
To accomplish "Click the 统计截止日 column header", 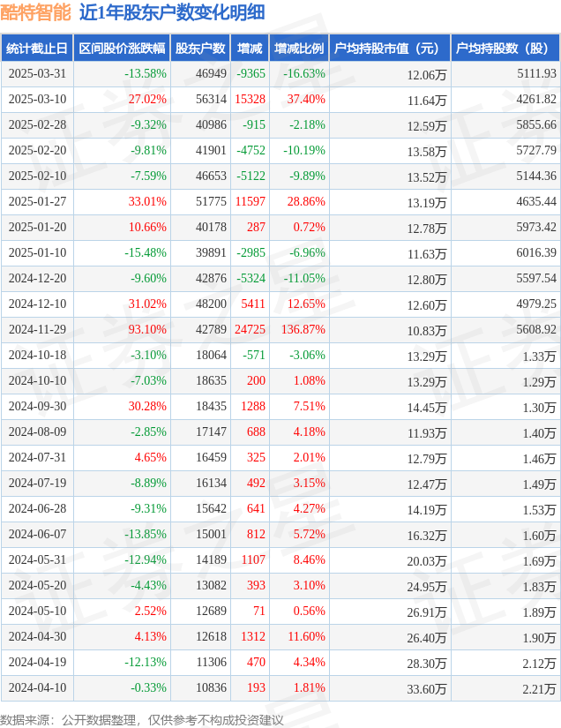I will 37,49.
